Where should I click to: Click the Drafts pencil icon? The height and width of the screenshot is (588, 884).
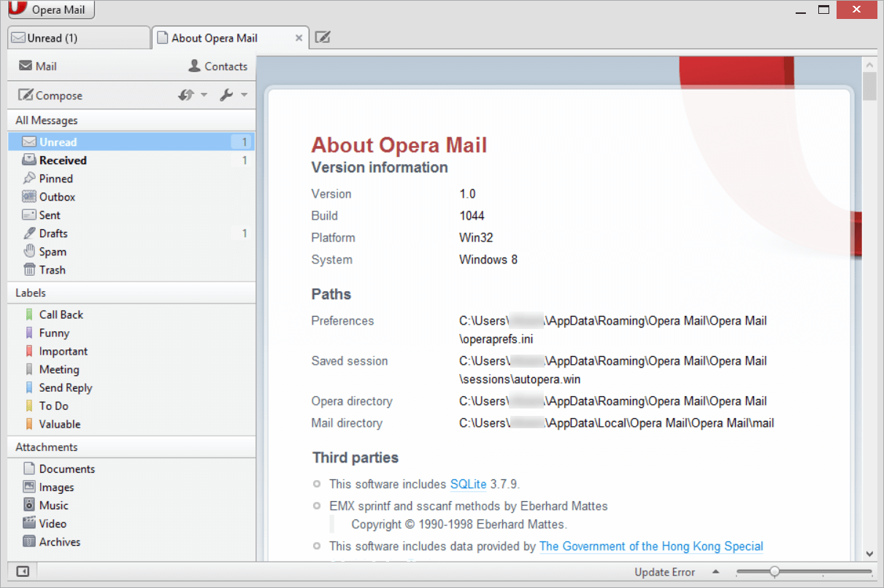click(x=29, y=233)
